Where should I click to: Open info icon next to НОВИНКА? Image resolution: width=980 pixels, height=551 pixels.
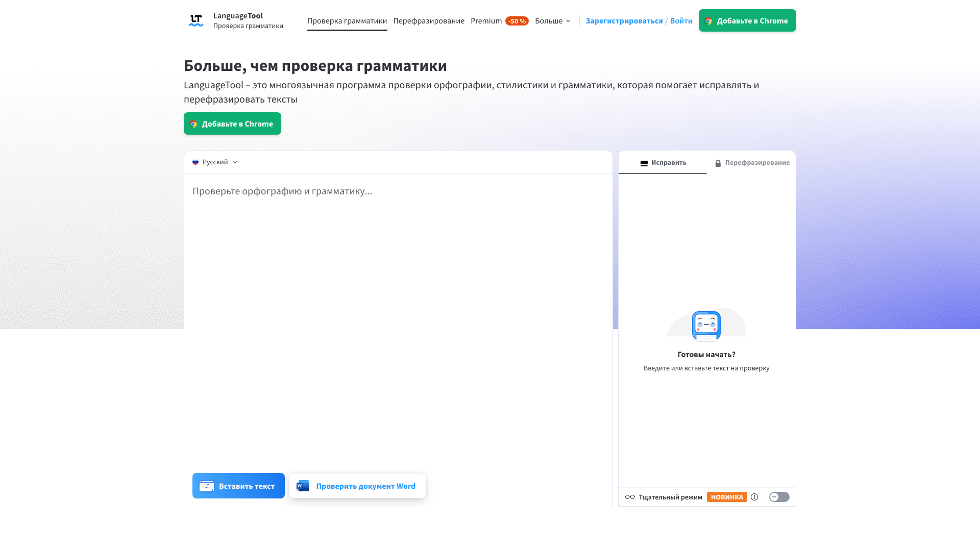tap(754, 497)
